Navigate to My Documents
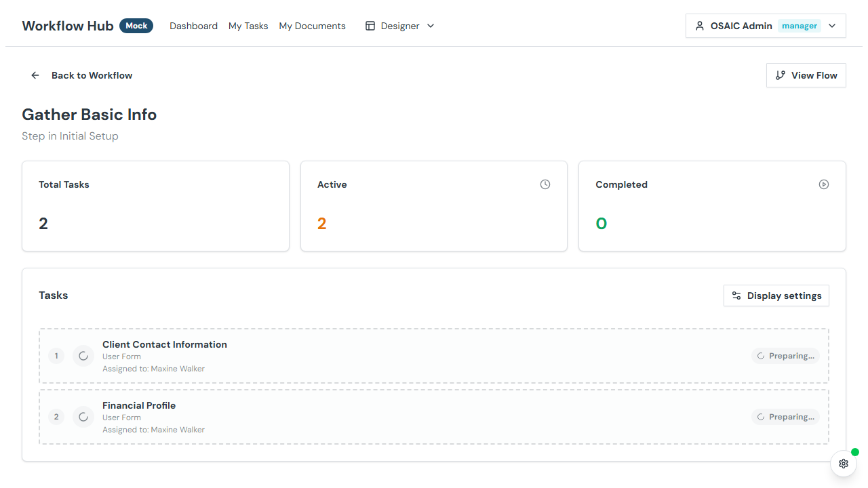The height and width of the screenshot is (488, 868). (x=312, y=25)
